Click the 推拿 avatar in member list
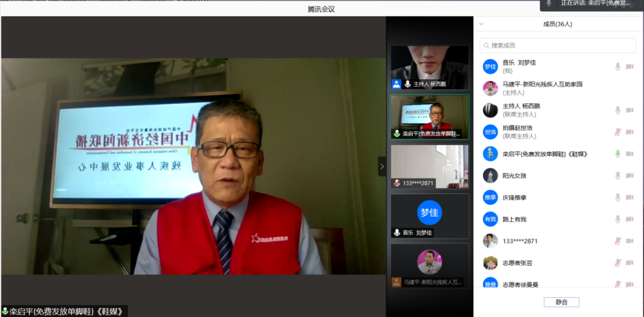This screenshot has height=317, width=644. point(490,198)
